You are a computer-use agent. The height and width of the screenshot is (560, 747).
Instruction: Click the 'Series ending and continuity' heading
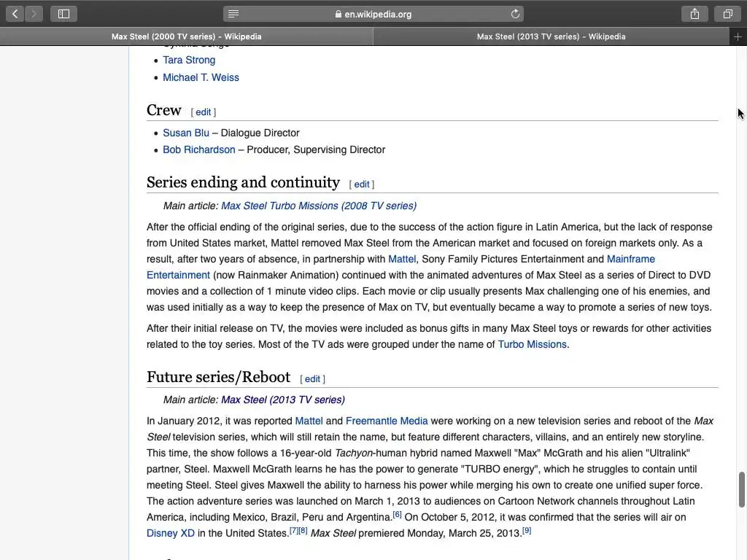click(x=243, y=182)
